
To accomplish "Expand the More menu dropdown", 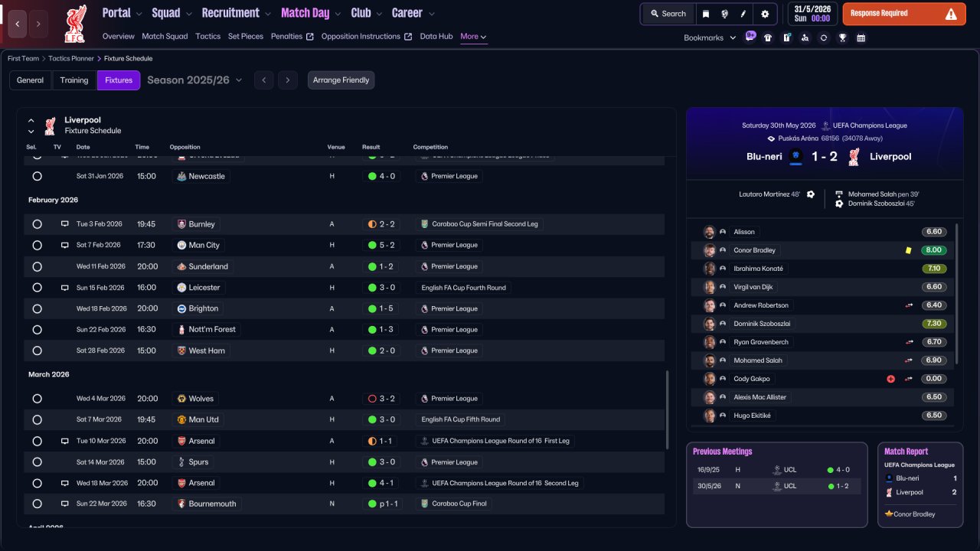I will (x=473, y=37).
